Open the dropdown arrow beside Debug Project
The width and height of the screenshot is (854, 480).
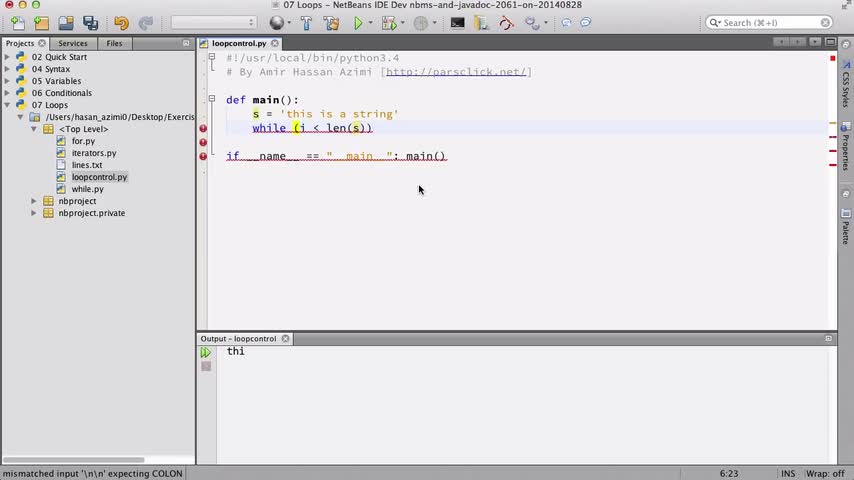402,23
